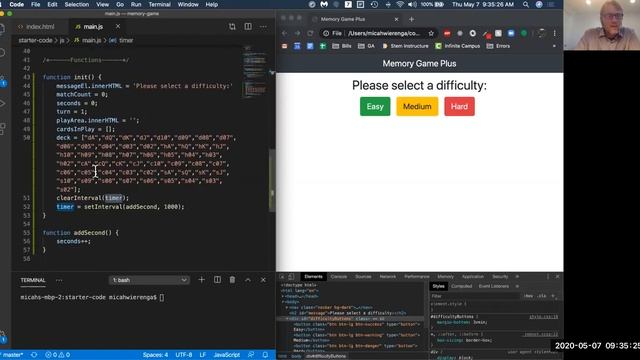640x360 pixels.
Task: Open the Event Listeners tab
Action: tap(493, 287)
